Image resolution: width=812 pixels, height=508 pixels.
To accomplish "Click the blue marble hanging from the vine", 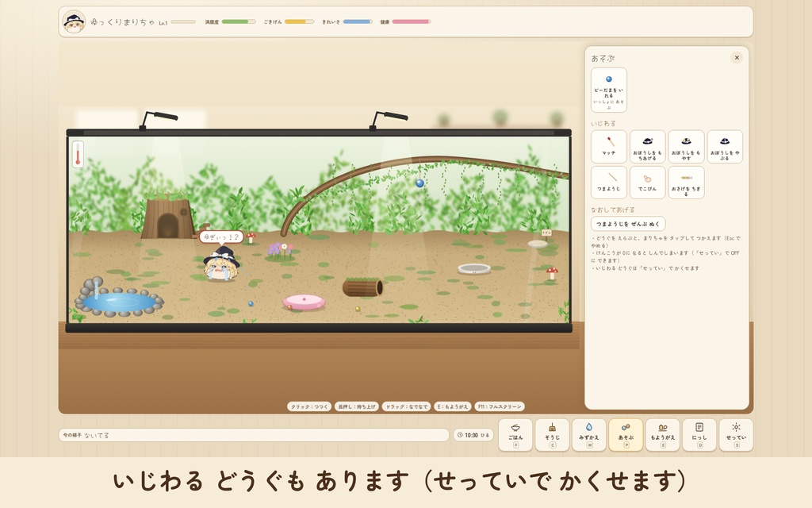I will click(420, 183).
